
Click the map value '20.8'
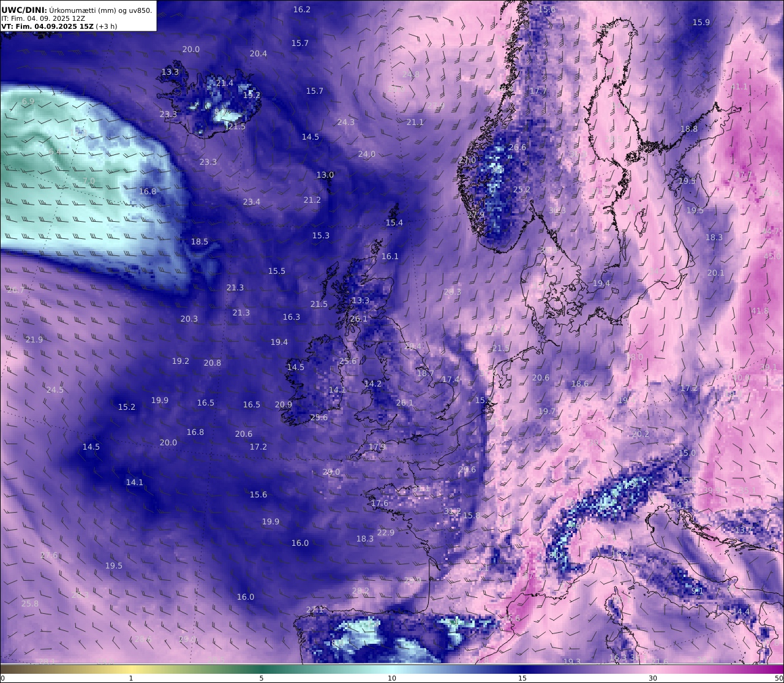(213, 363)
